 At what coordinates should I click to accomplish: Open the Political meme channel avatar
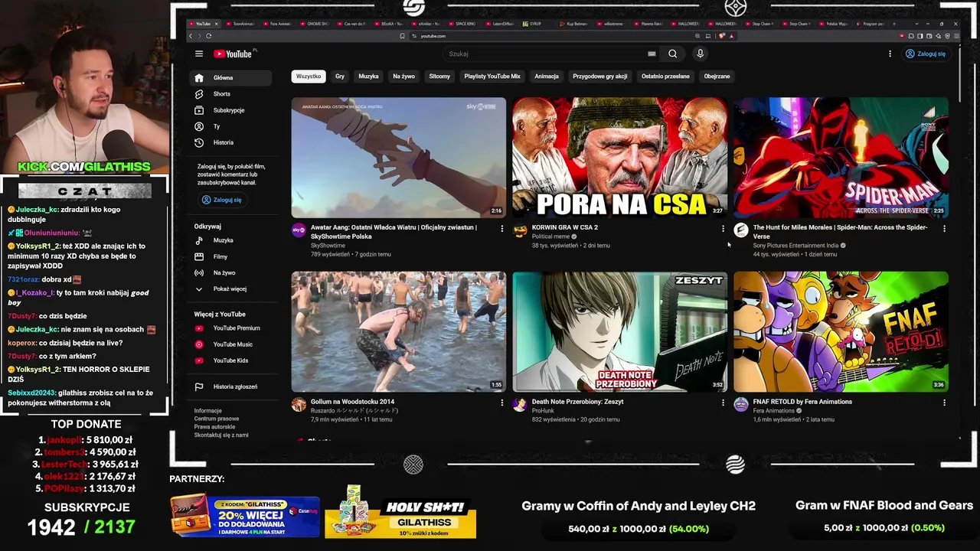[x=520, y=230]
